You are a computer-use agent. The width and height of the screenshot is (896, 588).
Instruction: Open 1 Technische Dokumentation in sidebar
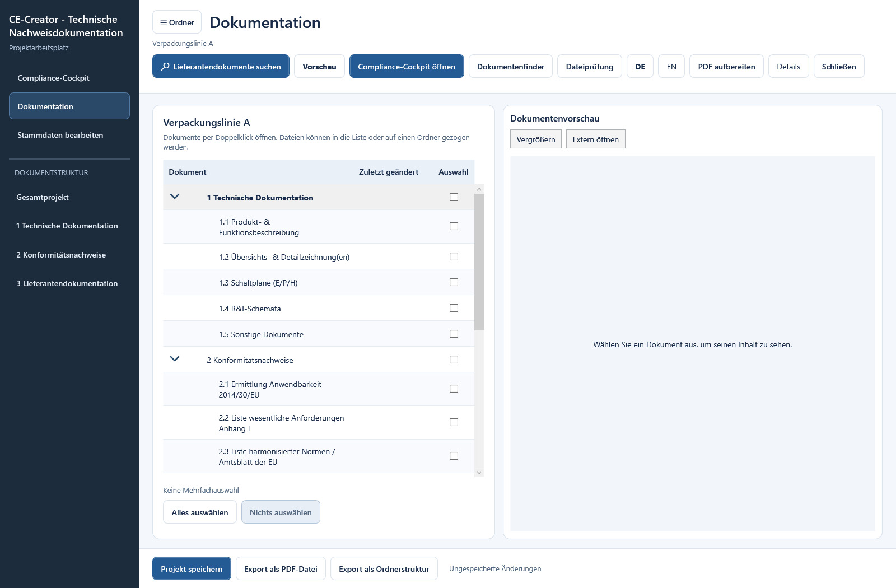point(69,226)
